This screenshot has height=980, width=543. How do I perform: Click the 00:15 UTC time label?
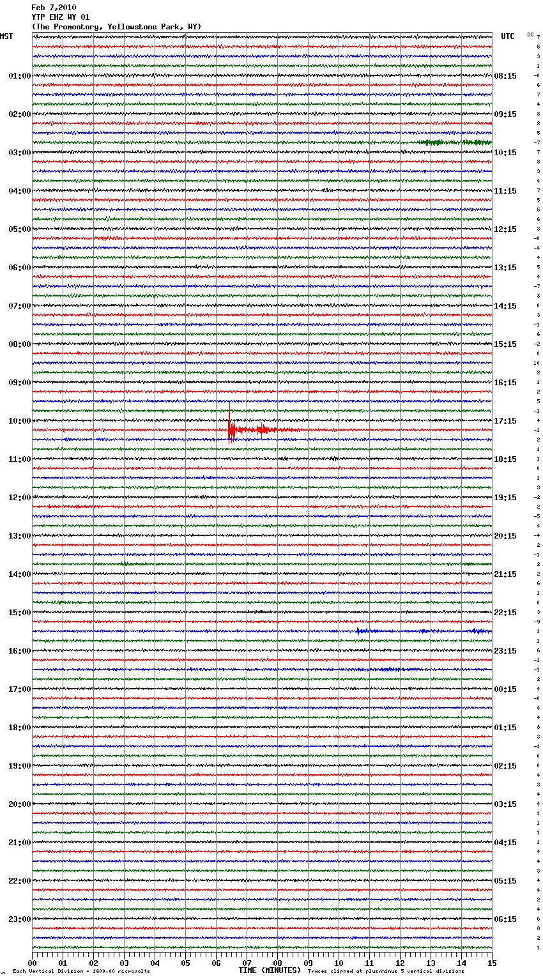coord(505,689)
